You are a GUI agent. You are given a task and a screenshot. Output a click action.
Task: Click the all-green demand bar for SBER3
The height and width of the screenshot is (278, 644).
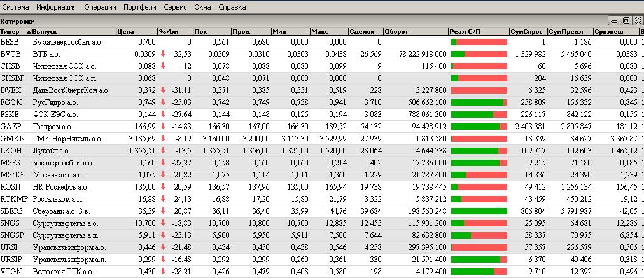click(x=479, y=211)
